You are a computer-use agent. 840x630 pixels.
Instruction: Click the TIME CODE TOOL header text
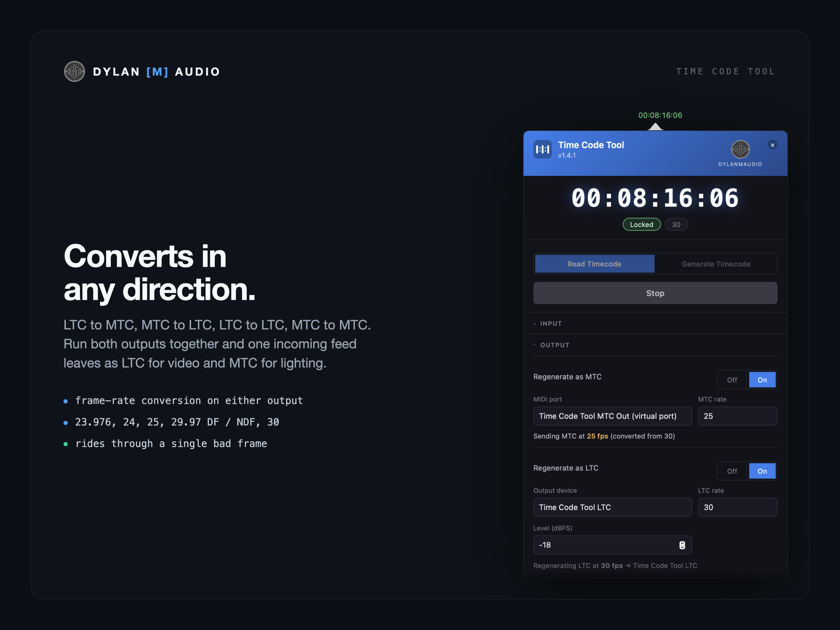pyautogui.click(x=726, y=71)
